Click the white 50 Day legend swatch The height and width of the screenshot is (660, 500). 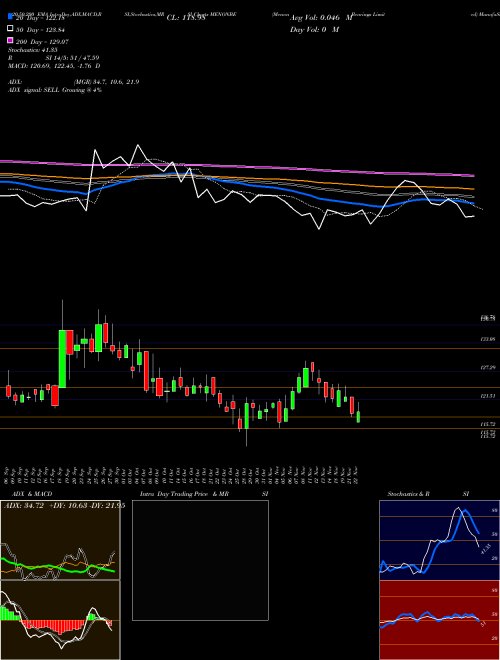pyautogui.click(x=10, y=29)
